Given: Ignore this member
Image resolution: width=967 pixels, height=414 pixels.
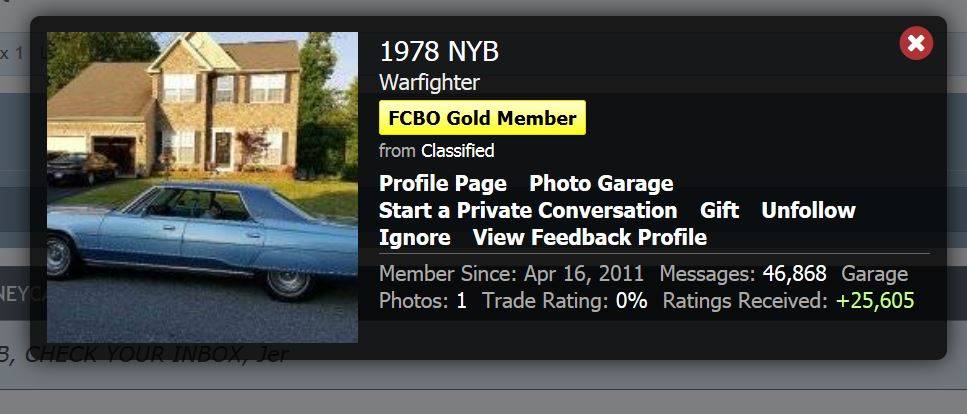Looking at the screenshot, I should point(414,238).
